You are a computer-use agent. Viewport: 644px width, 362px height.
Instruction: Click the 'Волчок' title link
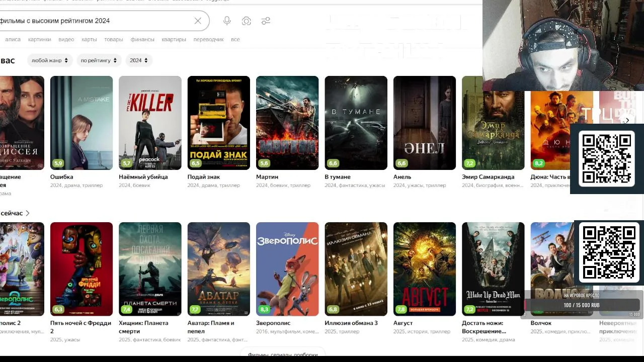pos(541,323)
